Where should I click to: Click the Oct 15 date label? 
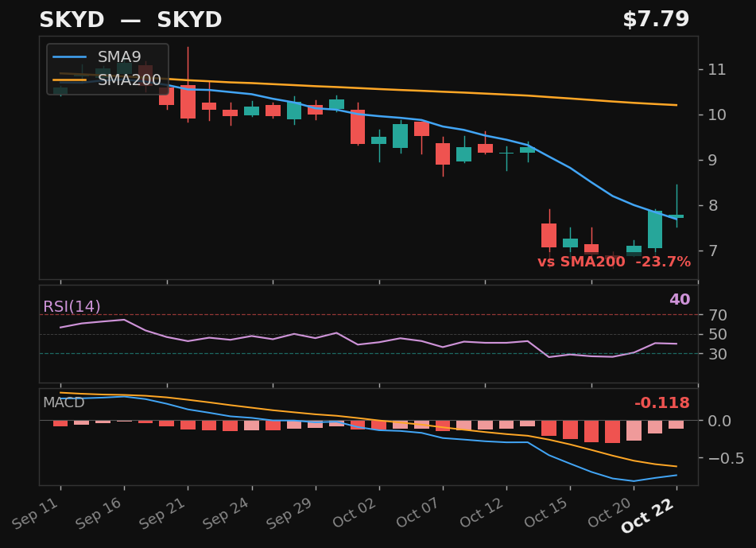[x=546, y=512]
